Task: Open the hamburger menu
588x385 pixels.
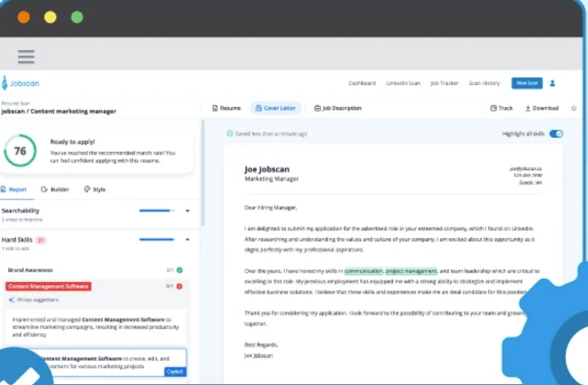Action: click(x=27, y=57)
